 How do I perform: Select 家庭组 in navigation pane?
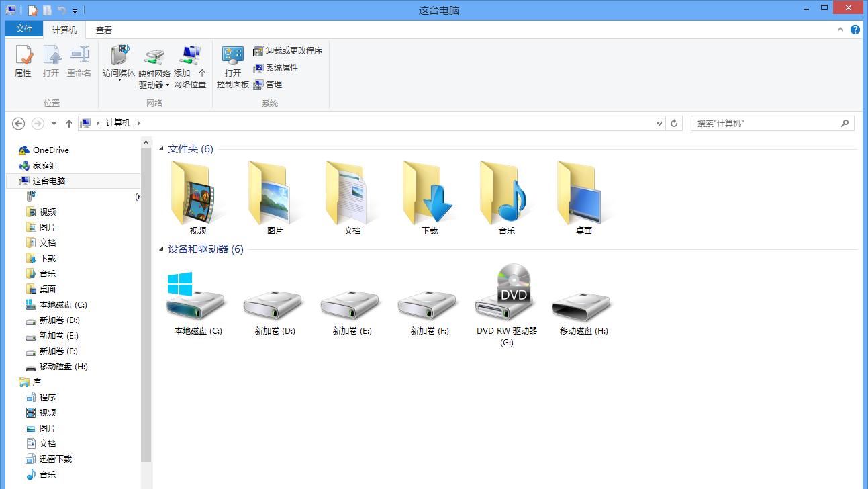click(x=45, y=166)
